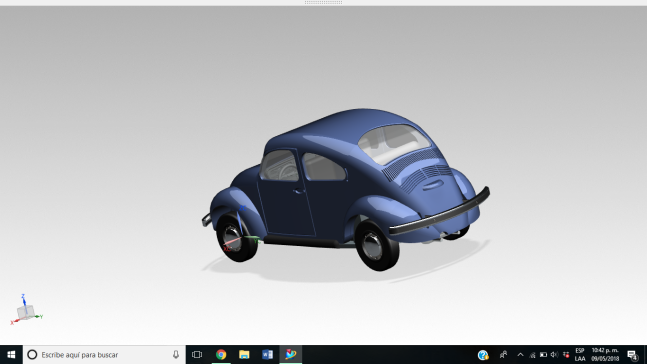The image size is (647, 364).
Task: Open Task View from the taskbar
Action: click(x=197, y=355)
